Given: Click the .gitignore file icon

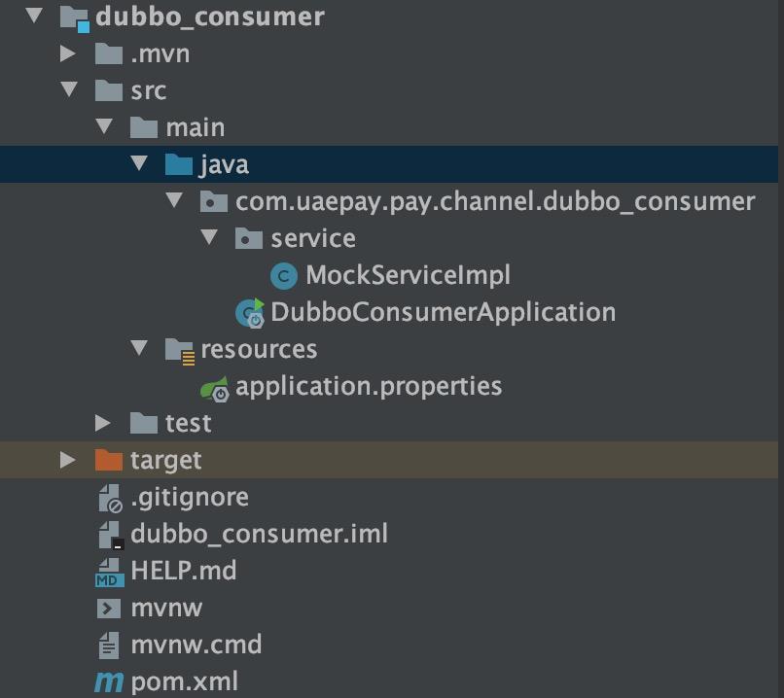Looking at the screenshot, I should pyautogui.click(x=109, y=497).
